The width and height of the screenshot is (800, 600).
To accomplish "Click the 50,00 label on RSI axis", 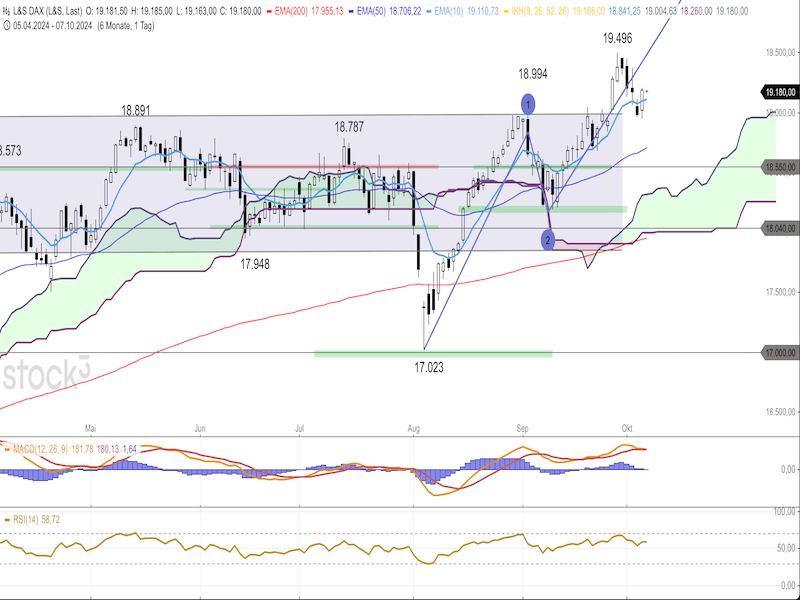I will click(x=786, y=548).
